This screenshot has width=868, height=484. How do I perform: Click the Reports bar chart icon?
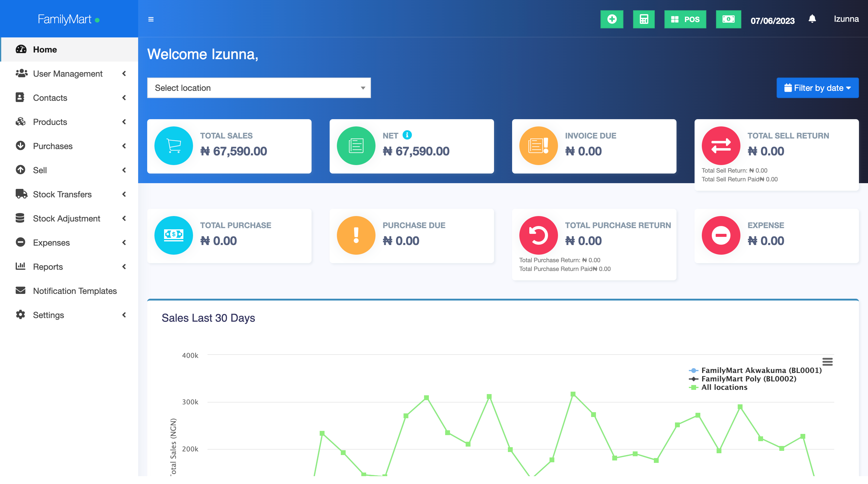point(21,266)
